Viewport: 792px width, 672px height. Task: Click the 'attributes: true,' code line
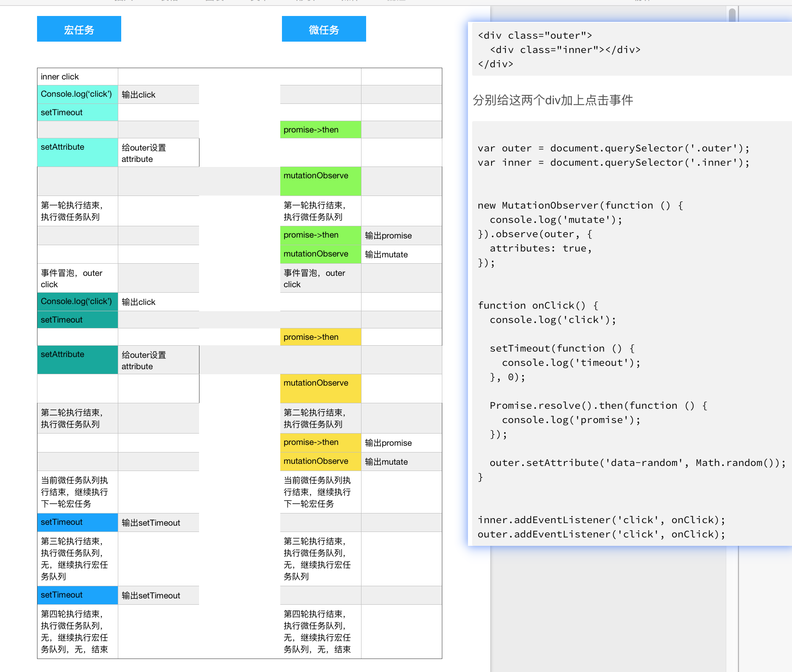541,249
